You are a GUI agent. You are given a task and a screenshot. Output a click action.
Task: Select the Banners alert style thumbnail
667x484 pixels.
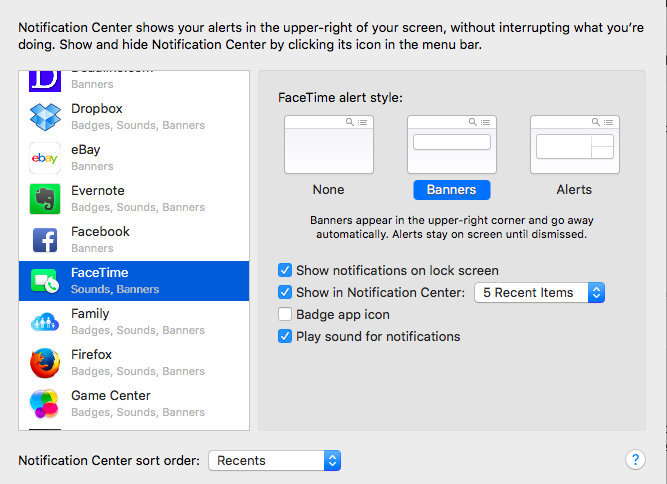click(452, 145)
